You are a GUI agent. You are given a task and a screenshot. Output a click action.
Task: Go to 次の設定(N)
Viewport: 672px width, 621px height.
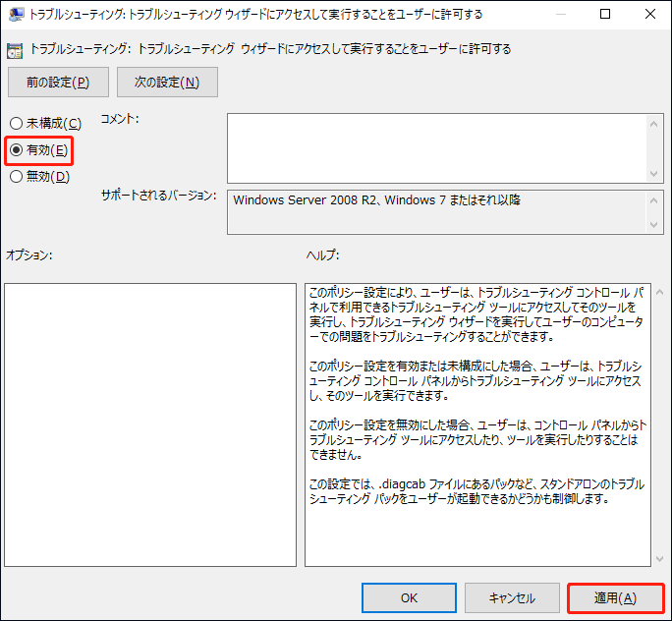point(167,82)
